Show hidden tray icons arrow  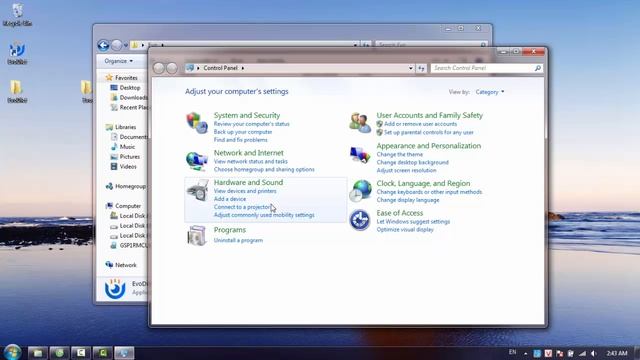[x=525, y=353]
